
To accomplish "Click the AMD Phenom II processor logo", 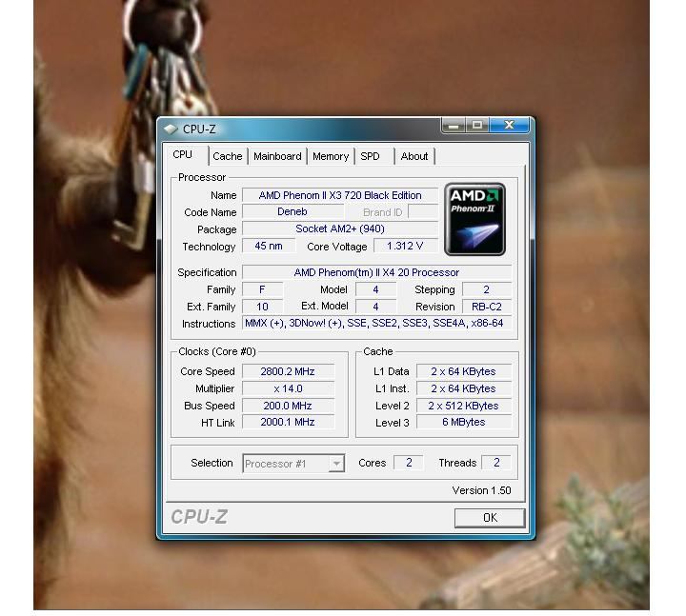I will 474,219.
